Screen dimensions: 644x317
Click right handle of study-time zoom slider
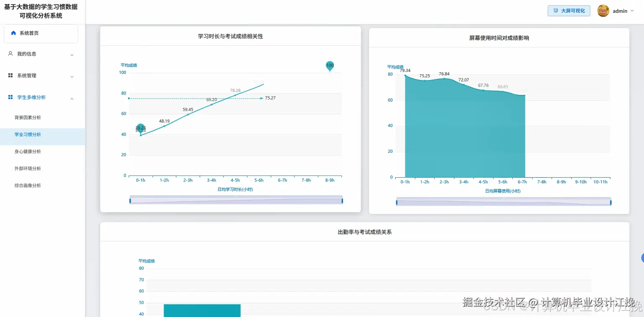[342, 201]
